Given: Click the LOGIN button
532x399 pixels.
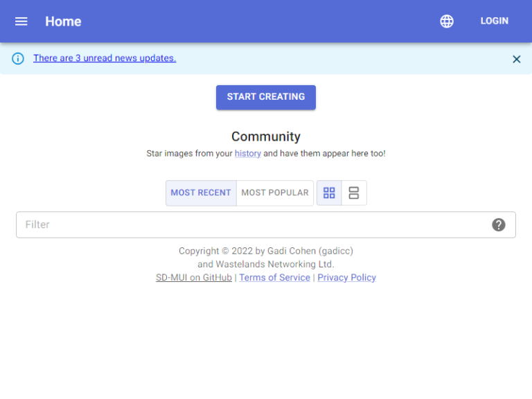Looking at the screenshot, I should [x=495, y=21].
